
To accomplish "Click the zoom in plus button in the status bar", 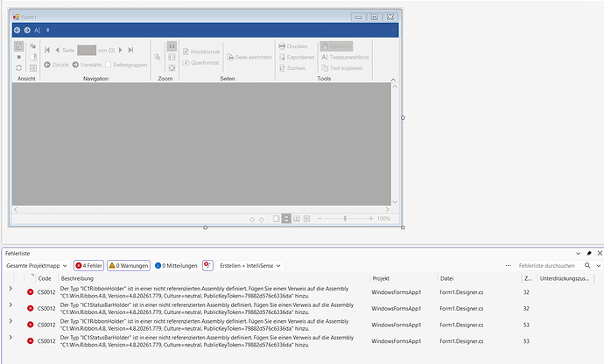I will pos(370,219).
